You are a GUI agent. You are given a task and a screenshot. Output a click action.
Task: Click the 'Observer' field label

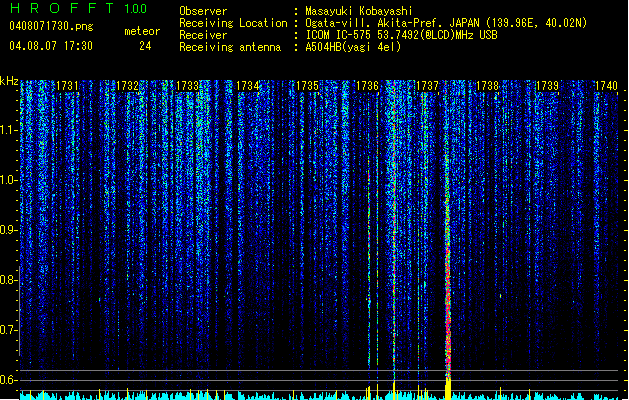[x=203, y=11]
